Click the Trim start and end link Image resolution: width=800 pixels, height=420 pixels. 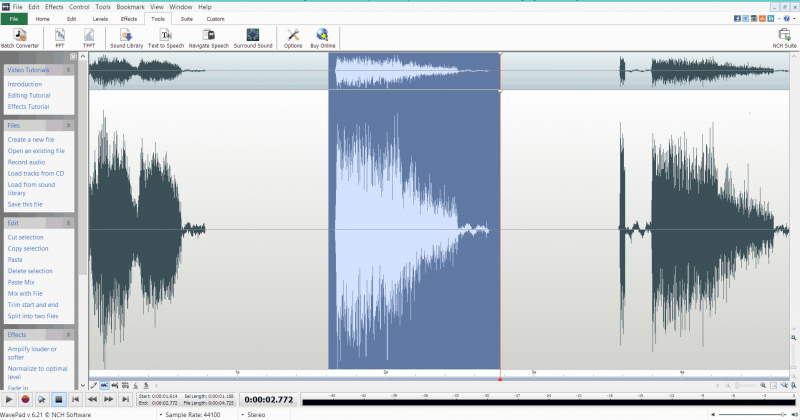click(x=33, y=305)
